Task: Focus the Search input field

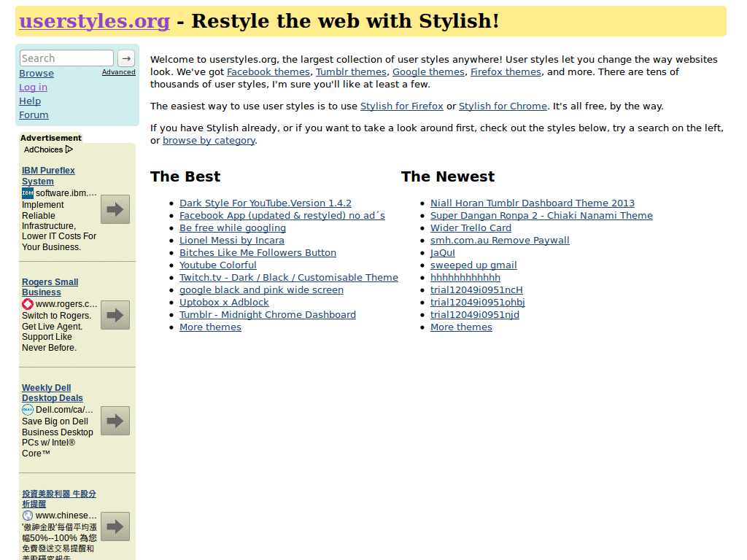Action: coord(66,58)
